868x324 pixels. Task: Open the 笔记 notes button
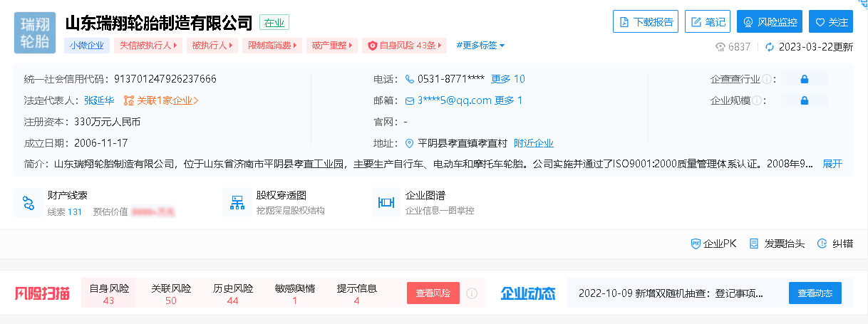708,21
